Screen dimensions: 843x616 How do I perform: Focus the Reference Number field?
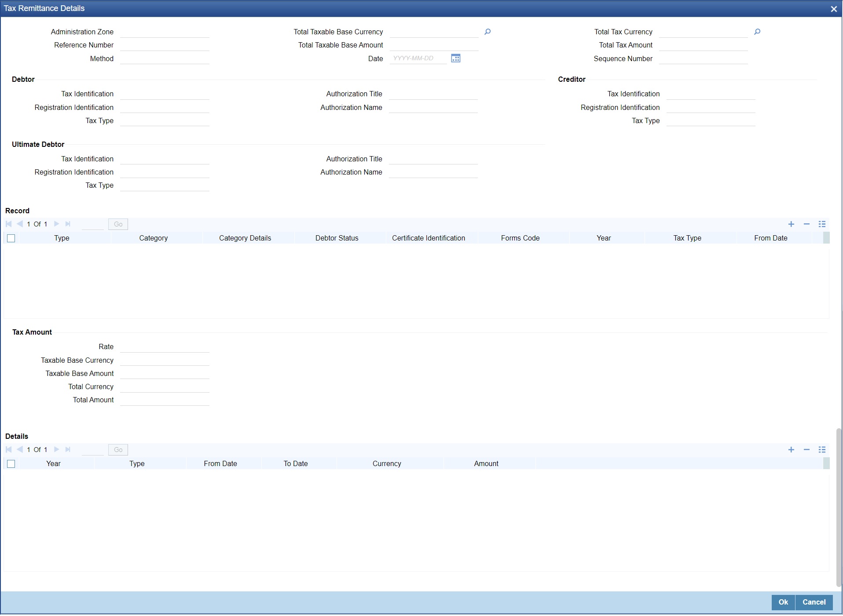[165, 45]
